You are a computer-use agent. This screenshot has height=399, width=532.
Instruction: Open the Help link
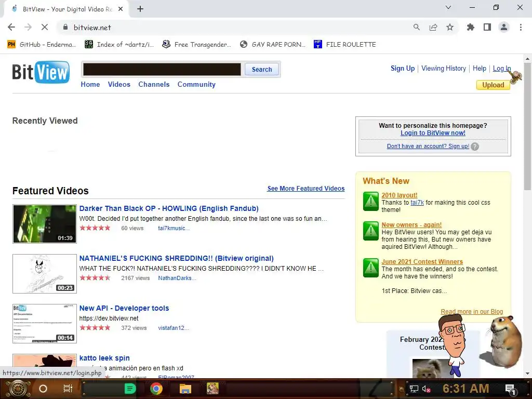pos(480,68)
